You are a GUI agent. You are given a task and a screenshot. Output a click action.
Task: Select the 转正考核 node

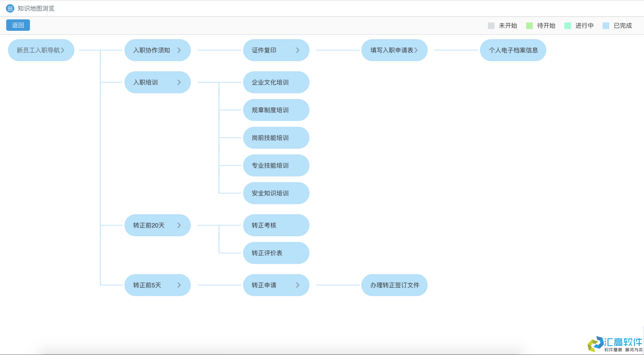pyautogui.click(x=276, y=225)
